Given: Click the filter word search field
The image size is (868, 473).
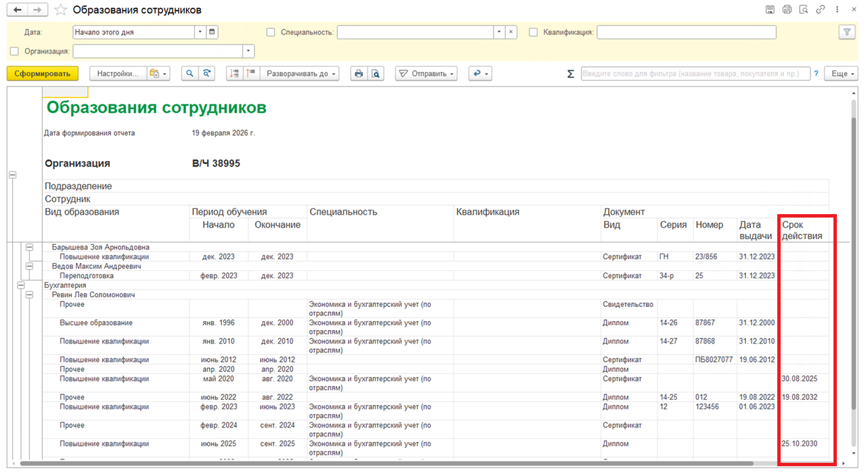Looking at the screenshot, I should click(x=695, y=74).
